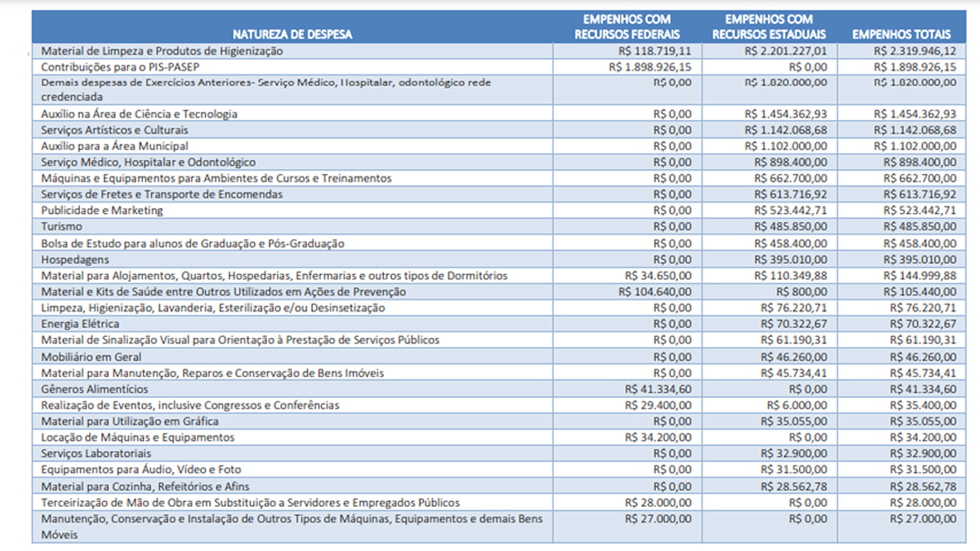Click the state value R$ 2.201.227,01
This screenshot has height=551, width=980.
tap(785, 51)
